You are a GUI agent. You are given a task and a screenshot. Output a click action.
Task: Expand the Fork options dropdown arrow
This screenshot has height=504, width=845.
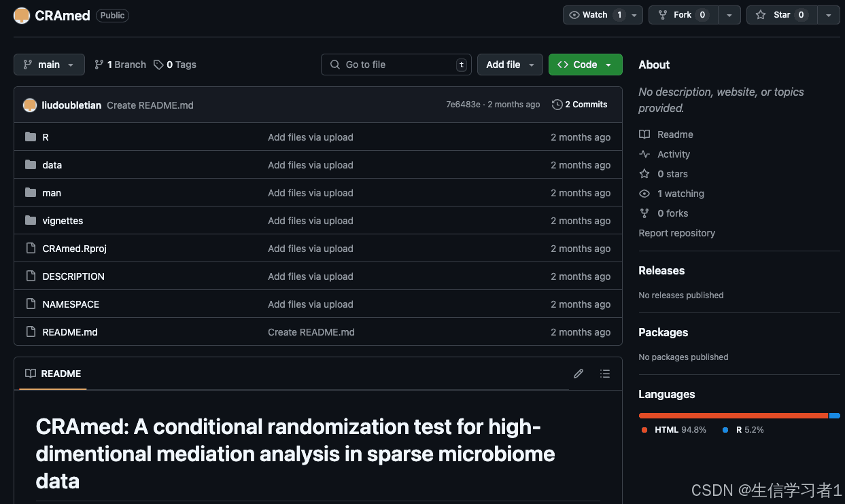[x=729, y=15]
